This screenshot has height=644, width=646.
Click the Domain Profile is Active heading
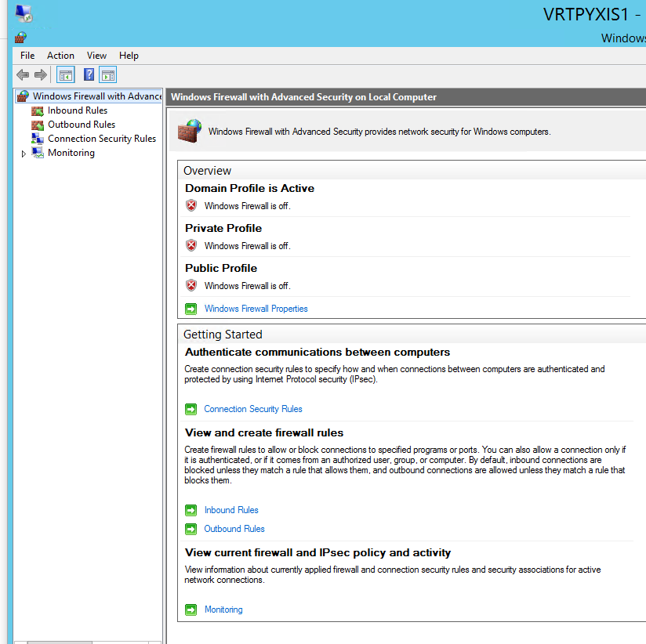pos(249,188)
